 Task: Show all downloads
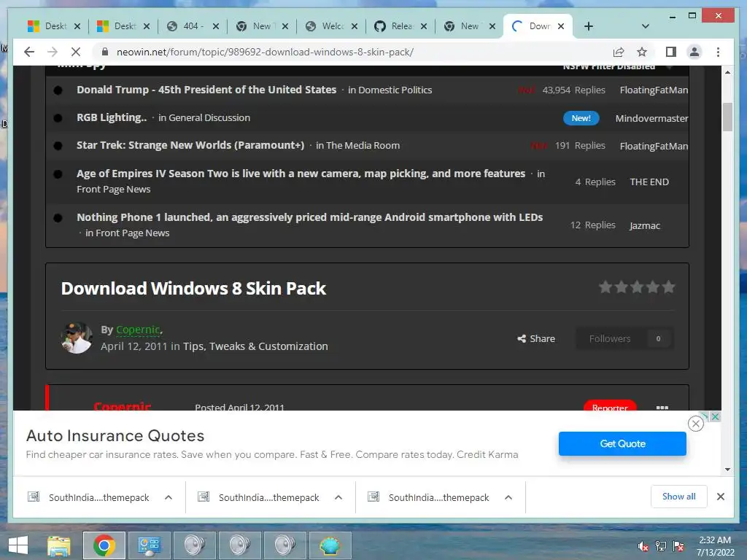tap(679, 497)
